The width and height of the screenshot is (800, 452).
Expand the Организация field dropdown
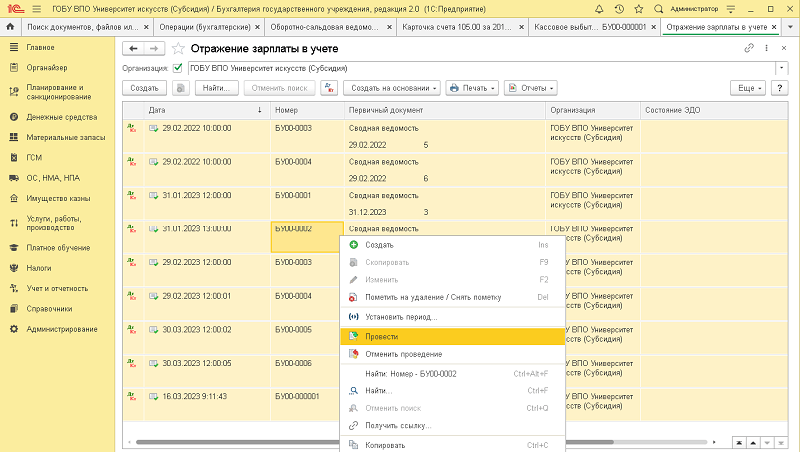click(781, 68)
